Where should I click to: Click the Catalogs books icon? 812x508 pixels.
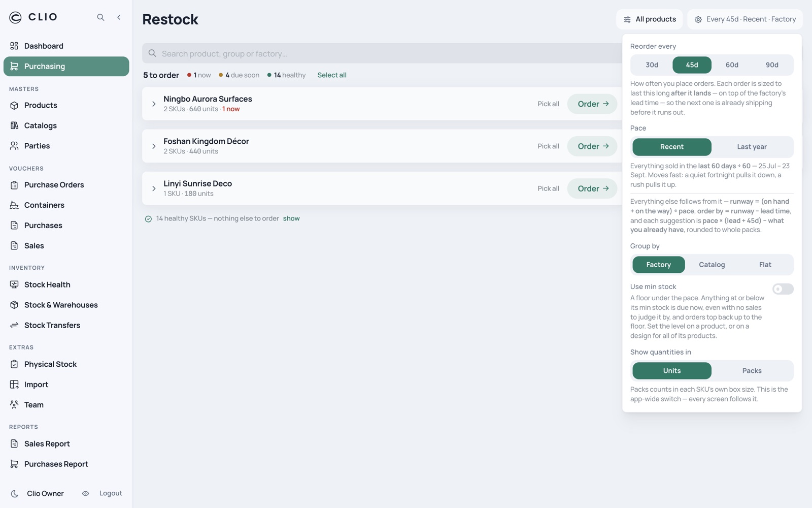pos(14,125)
